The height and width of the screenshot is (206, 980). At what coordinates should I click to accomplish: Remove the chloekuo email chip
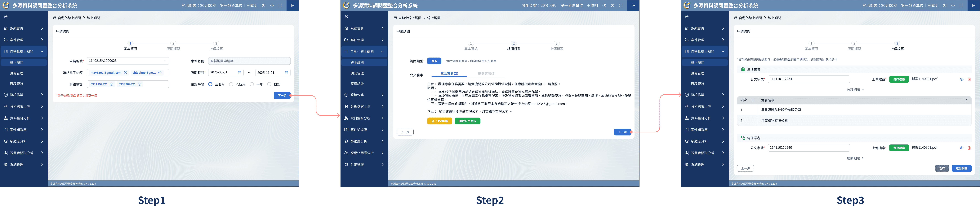(x=160, y=73)
